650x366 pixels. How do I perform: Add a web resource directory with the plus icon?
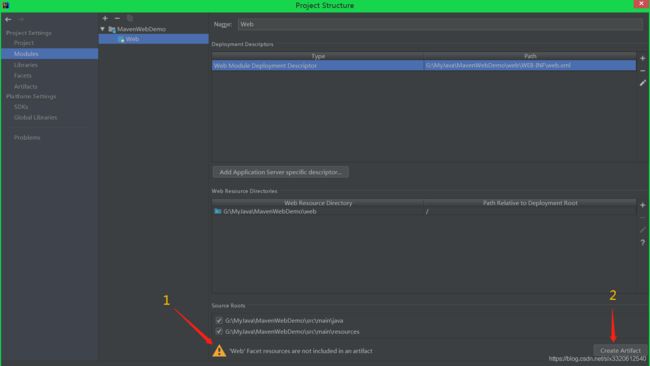pyautogui.click(x=643, y=205)
